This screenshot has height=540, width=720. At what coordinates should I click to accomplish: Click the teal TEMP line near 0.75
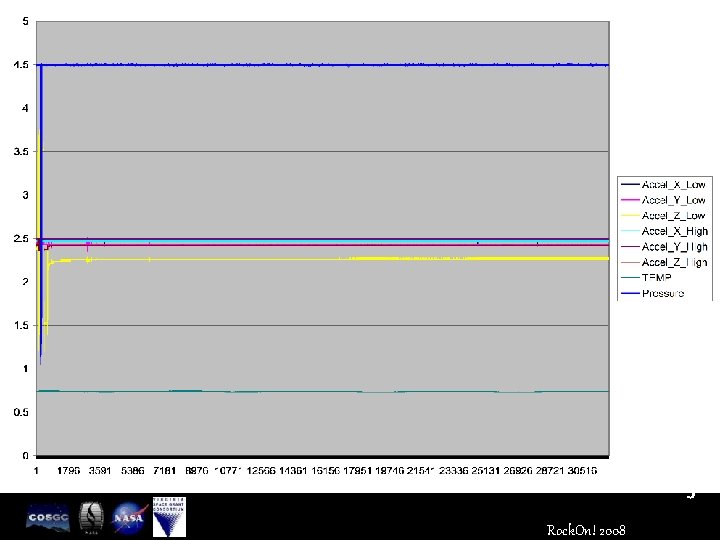click(321, 392)
